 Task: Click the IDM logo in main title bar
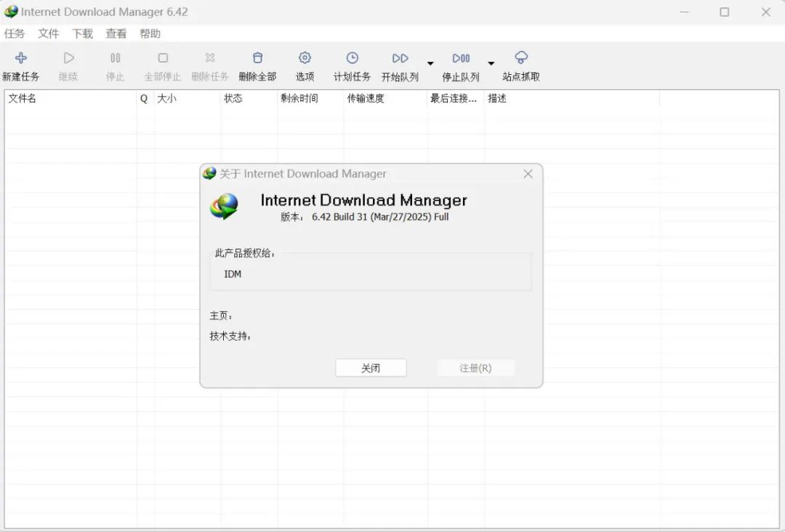pyautogui.click(x=10, y=12)
